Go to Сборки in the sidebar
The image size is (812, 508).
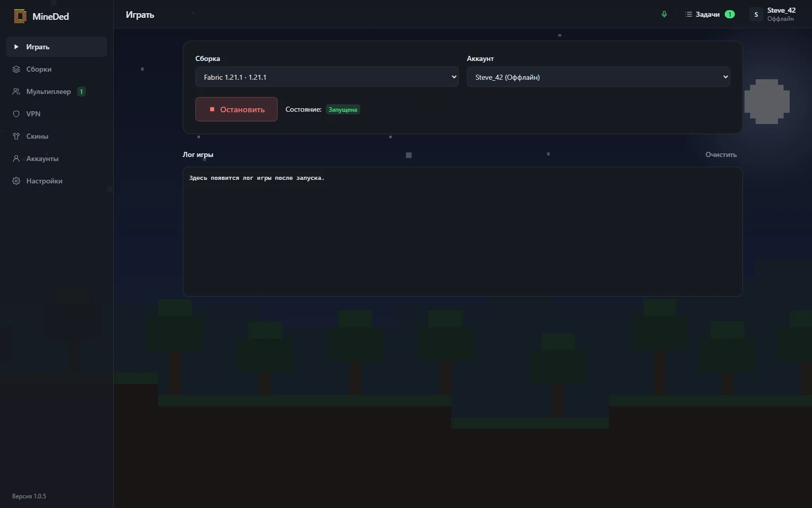point(56,69)
